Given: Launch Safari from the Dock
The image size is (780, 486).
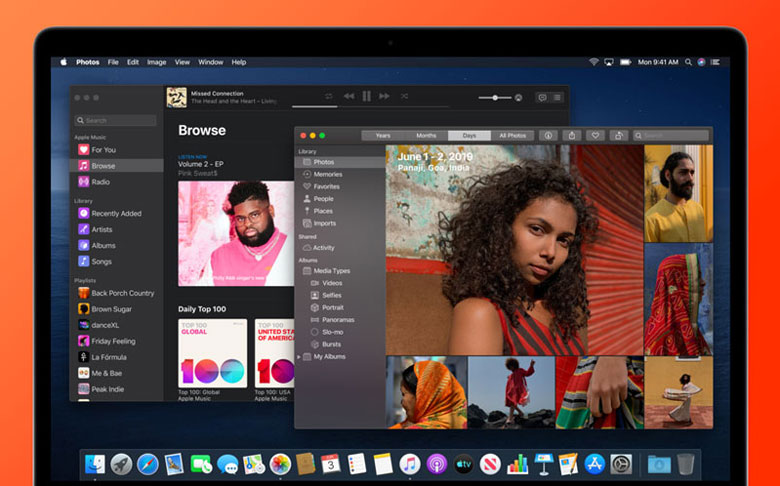Looking at the screenshot, I should pyautogui.click(x=148, y=464).
